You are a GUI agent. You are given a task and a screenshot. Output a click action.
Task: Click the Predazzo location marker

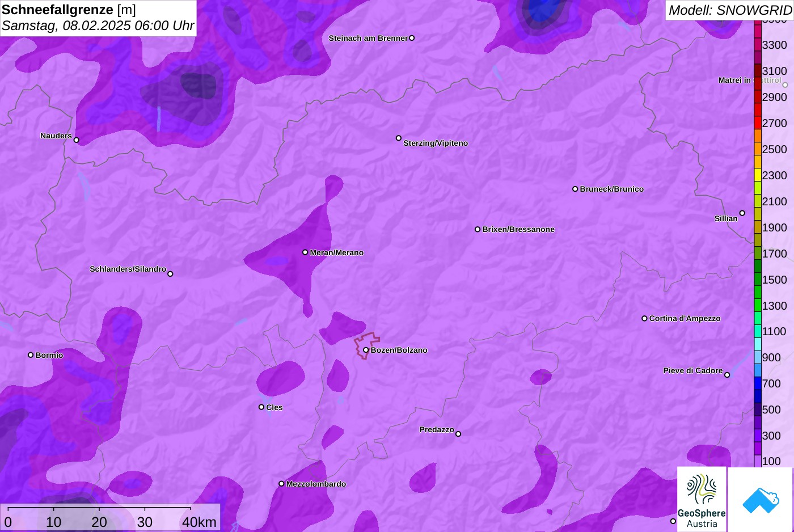point(458,434)
